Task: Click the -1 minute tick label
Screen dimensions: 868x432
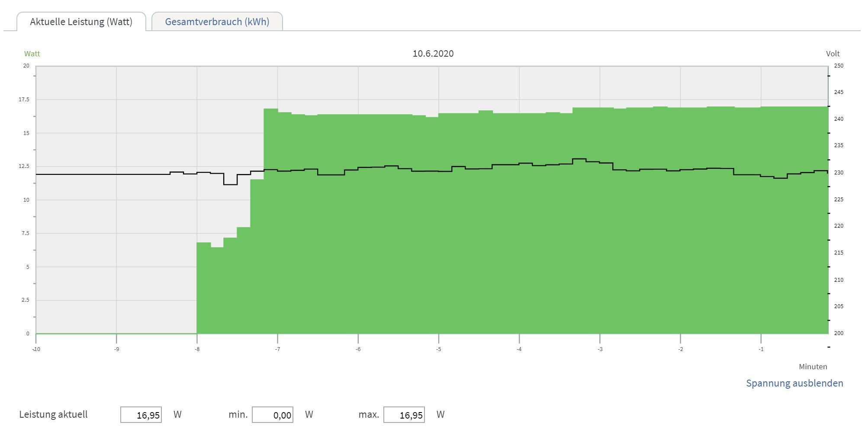Action: coord(761,349)
